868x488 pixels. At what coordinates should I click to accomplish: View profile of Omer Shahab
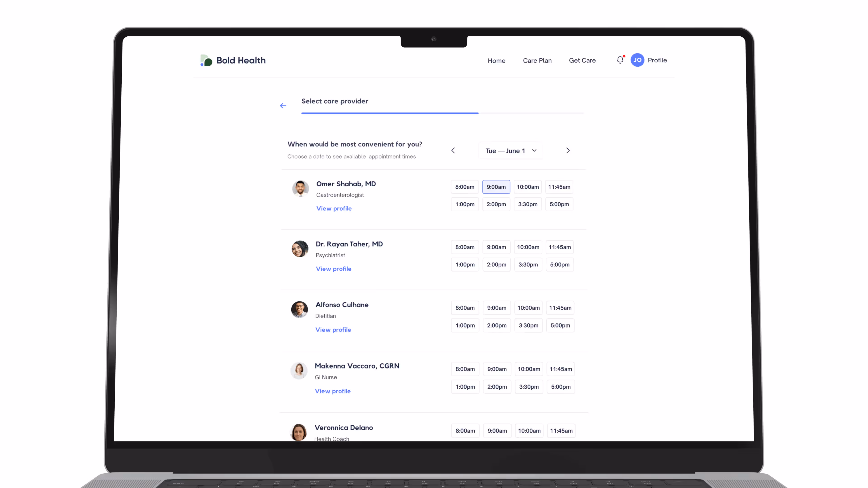coord(334,209)
